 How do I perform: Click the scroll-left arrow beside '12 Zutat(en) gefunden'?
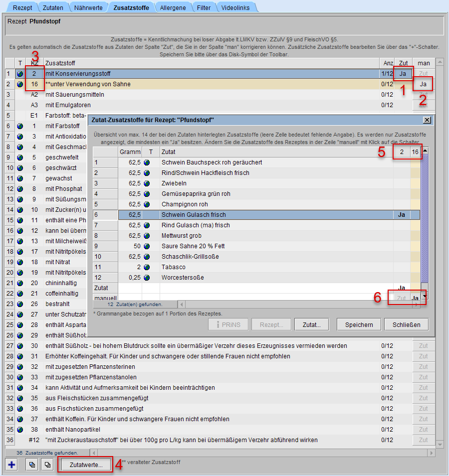point(182,304)
